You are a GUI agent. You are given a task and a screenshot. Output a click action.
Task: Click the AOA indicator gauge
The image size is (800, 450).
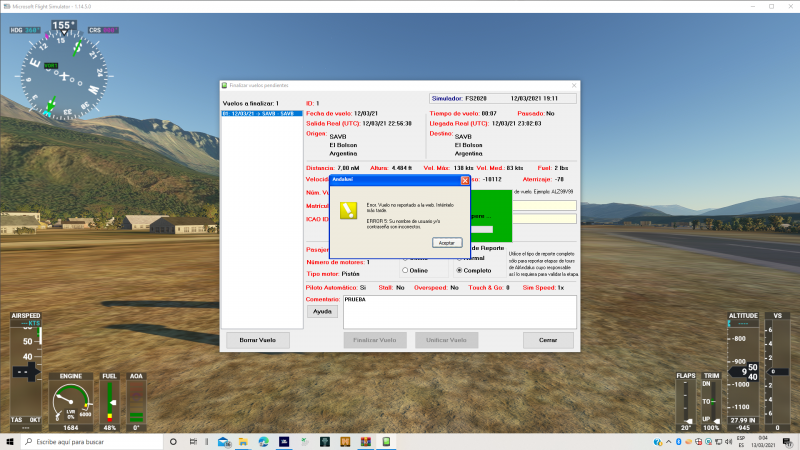136,403
